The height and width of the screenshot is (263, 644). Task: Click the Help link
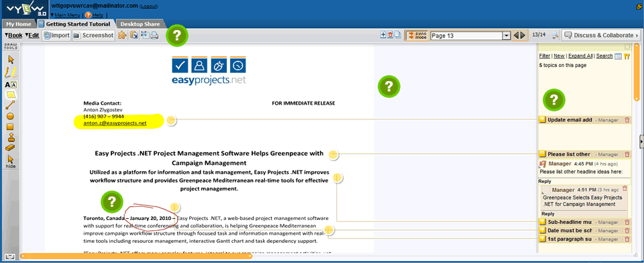[x=98, y=15]
